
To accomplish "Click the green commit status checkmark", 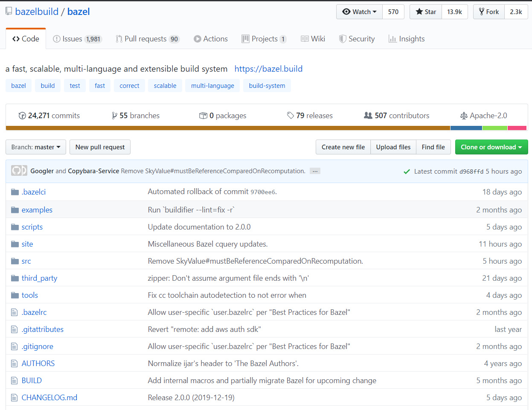I will (x=407, y=172).
